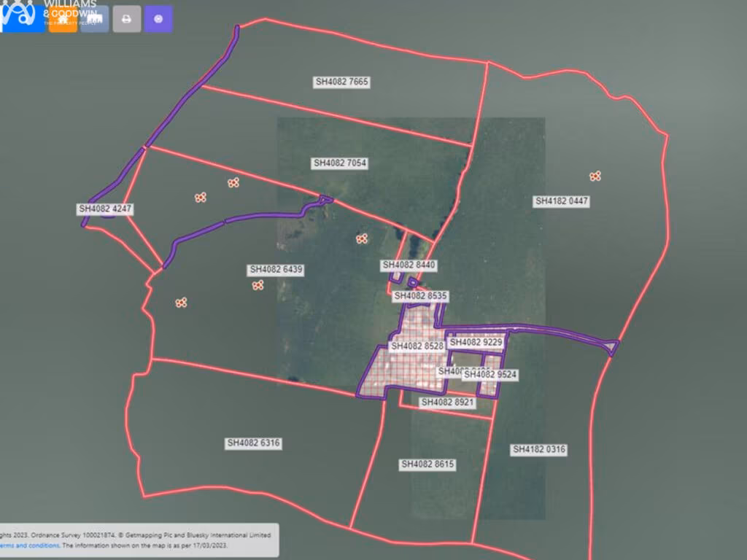The width and height of the screenshot is (747, 560).
Task: Click the grey print button
Action: click(x=126, y=19)
